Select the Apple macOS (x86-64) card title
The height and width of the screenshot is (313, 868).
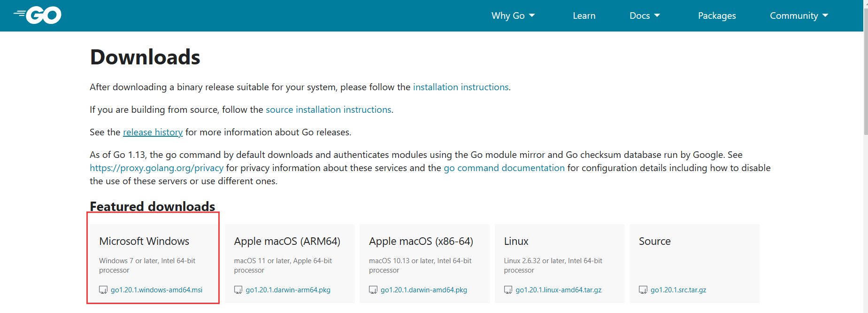pyautogui.click(x=421, y=242)
